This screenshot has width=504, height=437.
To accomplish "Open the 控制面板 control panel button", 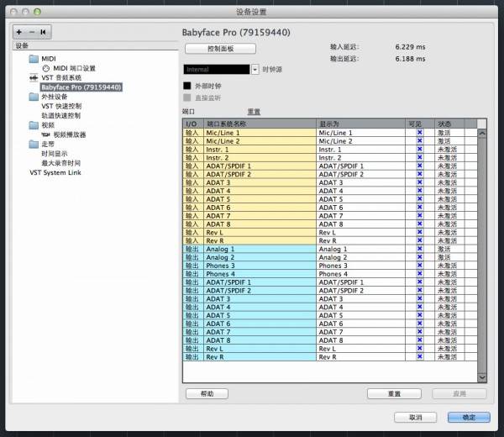I will pos(220,49).
